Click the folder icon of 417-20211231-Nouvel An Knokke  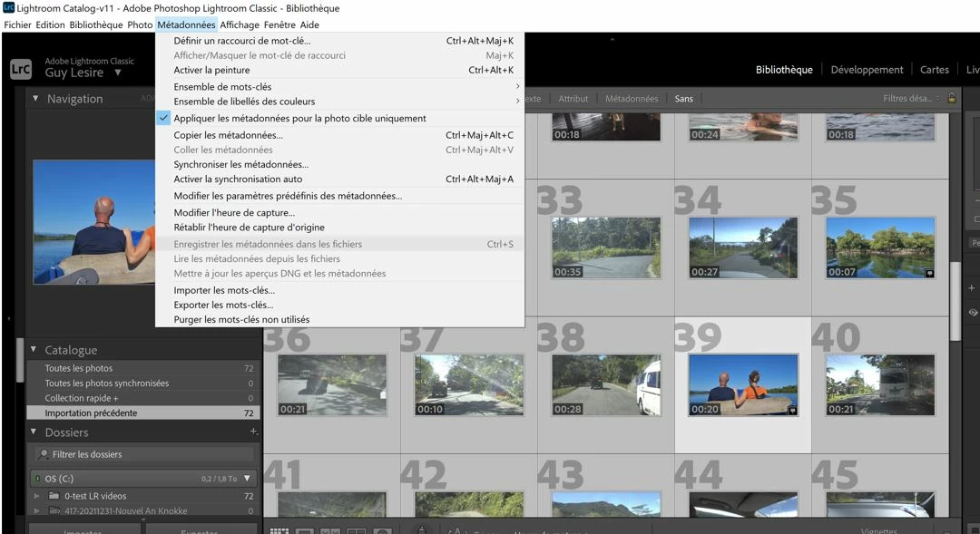click(x=54, y=511)
